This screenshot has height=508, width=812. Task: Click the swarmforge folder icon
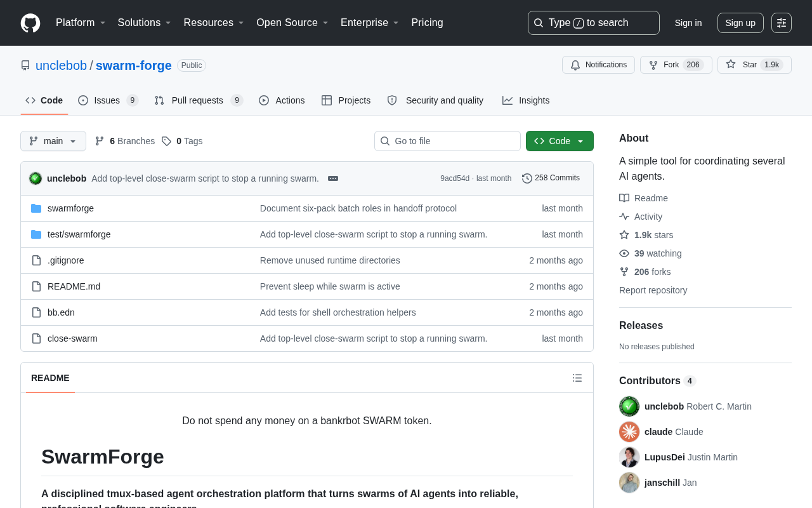click(x=36, y=208)
